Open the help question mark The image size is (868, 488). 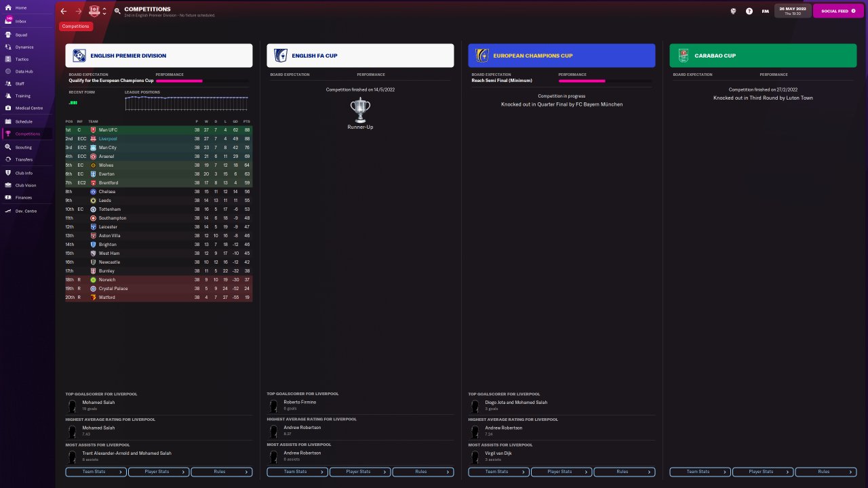749,11
